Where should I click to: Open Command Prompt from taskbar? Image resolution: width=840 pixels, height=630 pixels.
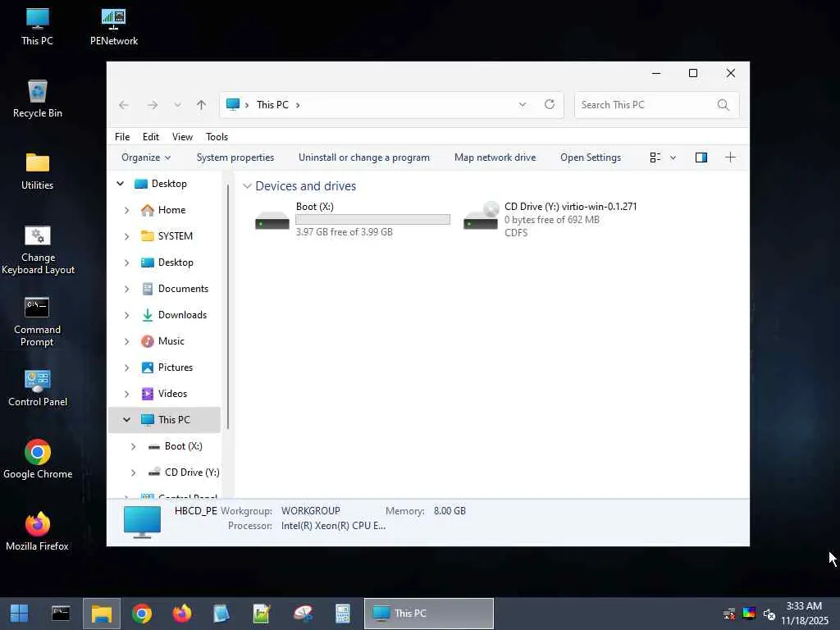tap(61, 614)
